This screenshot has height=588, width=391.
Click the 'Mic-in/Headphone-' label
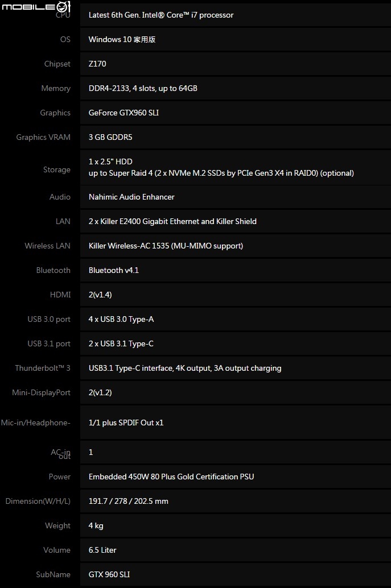pyautogui.click(x=36, y=423)
